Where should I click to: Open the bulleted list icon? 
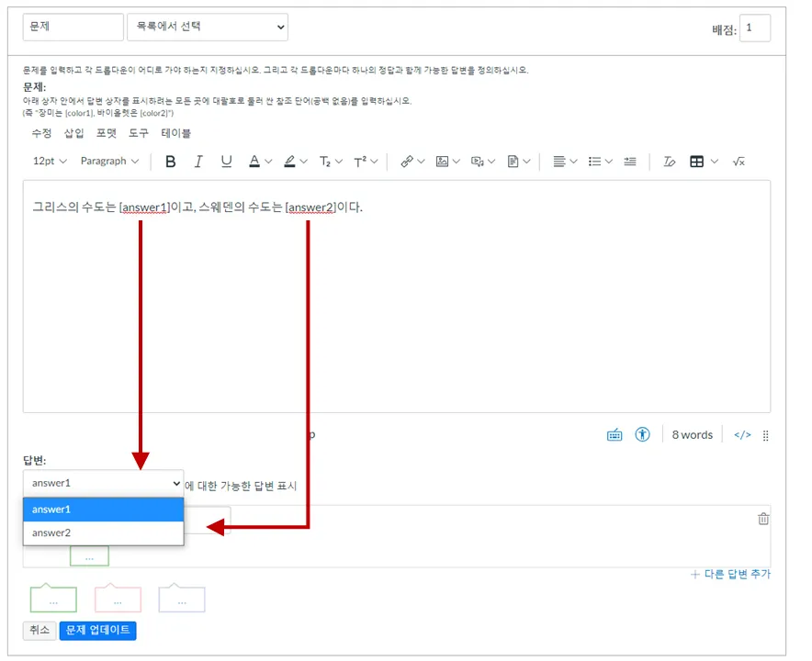594,162
